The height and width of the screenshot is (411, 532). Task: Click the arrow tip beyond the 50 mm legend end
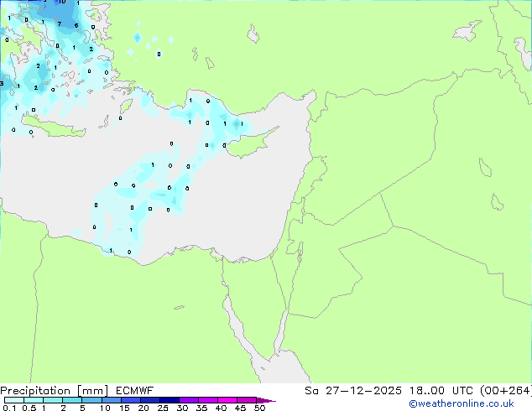pos(266,400)
